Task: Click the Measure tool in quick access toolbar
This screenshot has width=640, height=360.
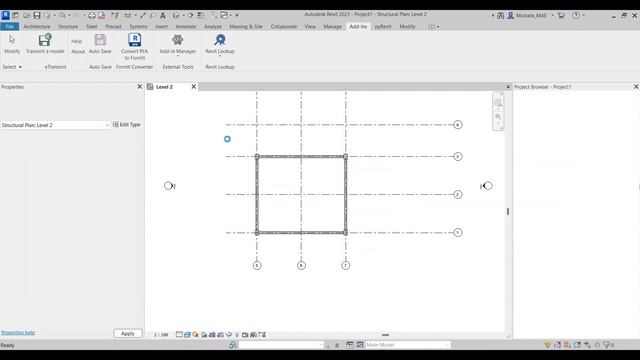Action: (128, 16)
